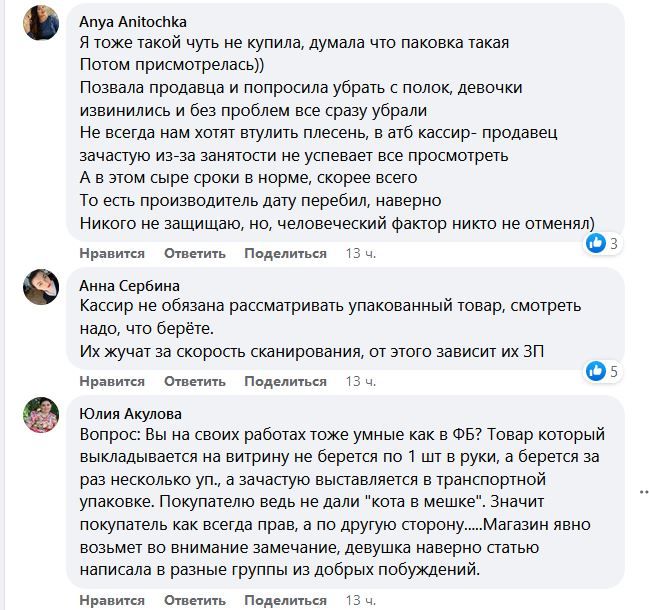Viewport: 649px width, 610px height.
Task: Click Anya Anitochka's profile avatar
Action: (40, 22)
